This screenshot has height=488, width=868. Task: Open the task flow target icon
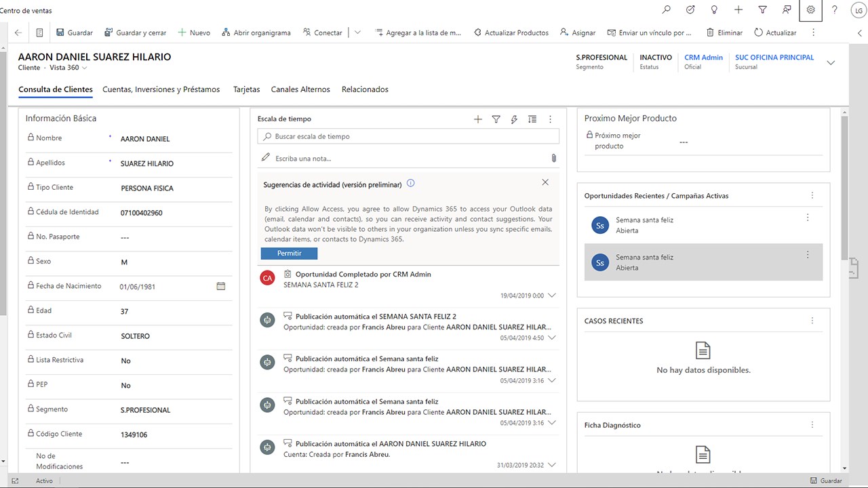(x=690, y=10)
